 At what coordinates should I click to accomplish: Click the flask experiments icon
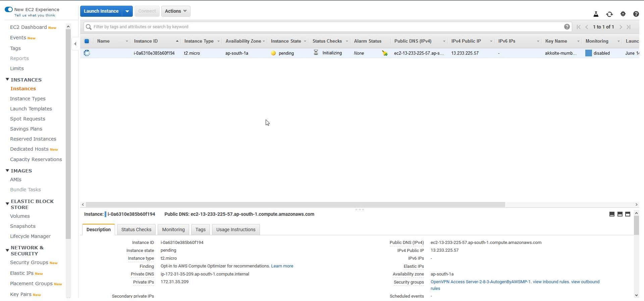(x=596, y=14)
